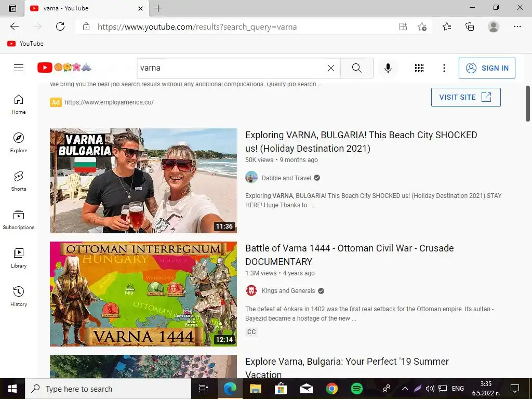Click the VISIT SITE ad button
532x399 pixels.
pyautogui.click(x=466, y=97)
